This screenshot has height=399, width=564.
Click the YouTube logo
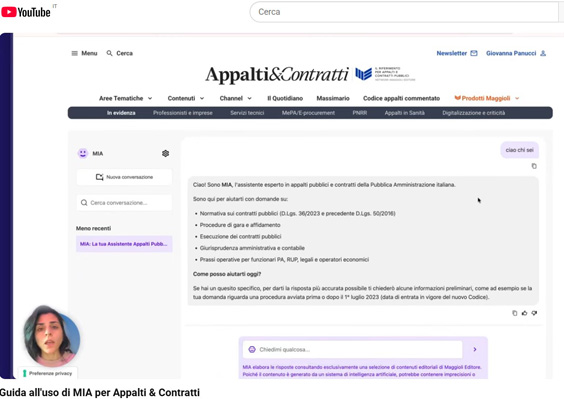[x=26, y=12]
